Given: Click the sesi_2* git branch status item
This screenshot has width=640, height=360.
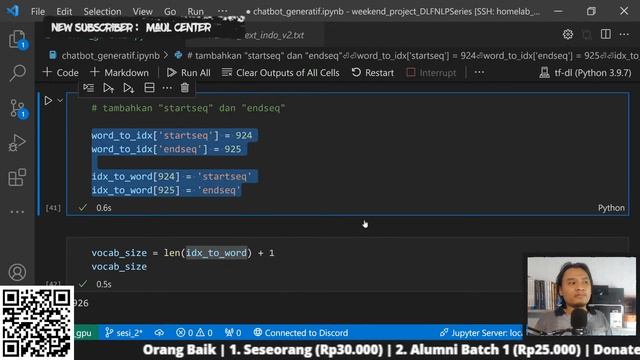Looking at the screenshot, I should click(124, 333).
